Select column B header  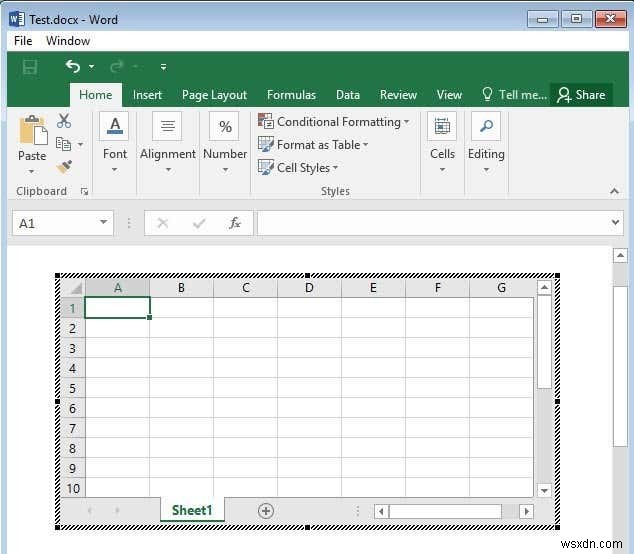tap(181, 288)
